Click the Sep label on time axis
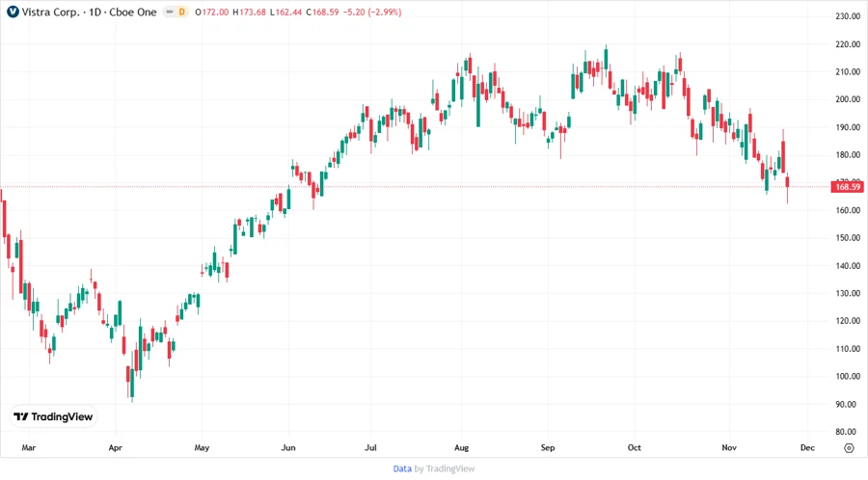The width and height of the screenshot is (868, 480). [x=548, y=447]
